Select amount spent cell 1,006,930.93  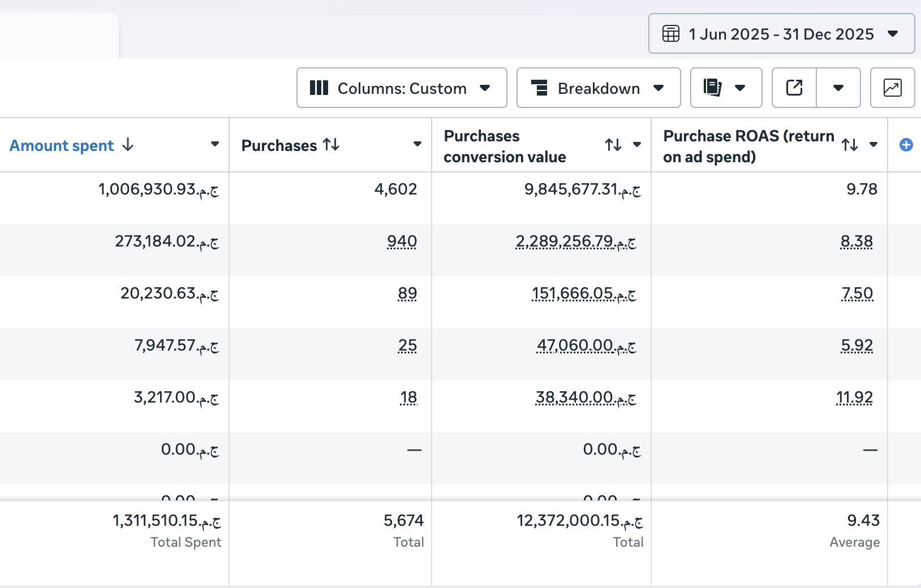point(158,189)
